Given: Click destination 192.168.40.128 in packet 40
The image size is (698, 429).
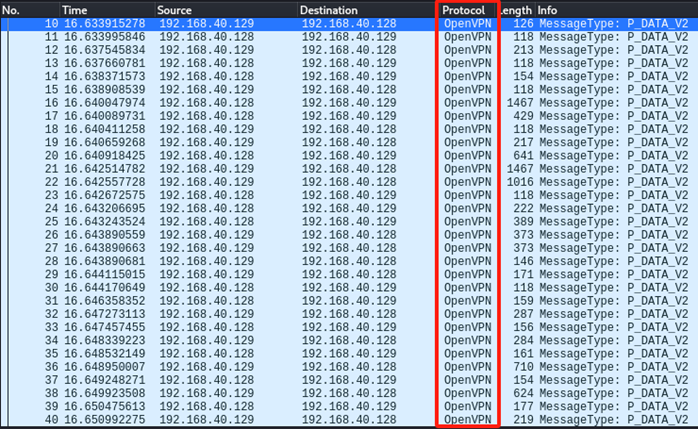Looking at the screenshot, I should [x=349, y=420].
